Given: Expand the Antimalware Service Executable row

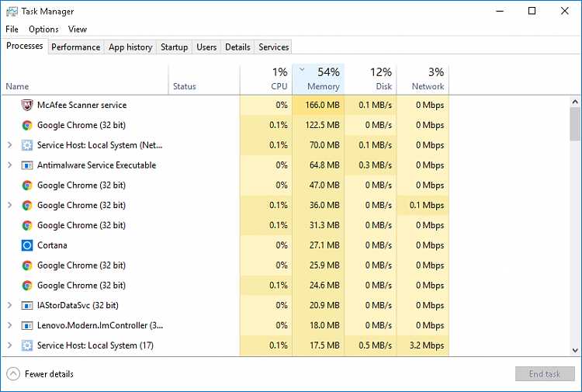Looking at the screenshot, I should [x=10, y=165].
